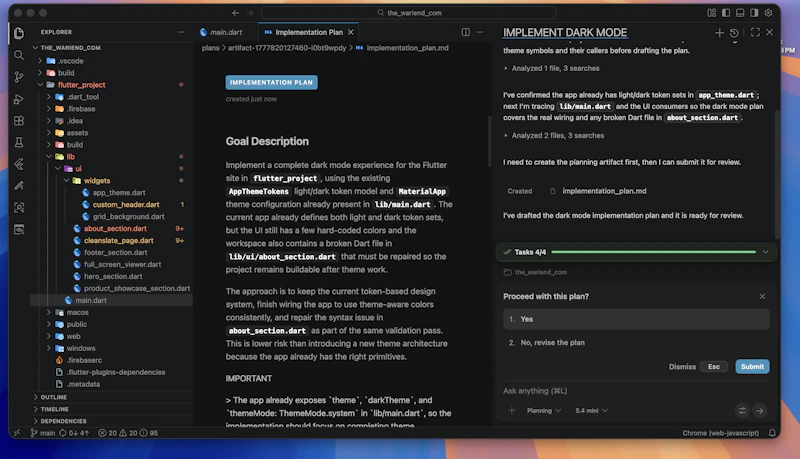
Task: Open about_section.dart in explorer
Action: click(115, 228)
